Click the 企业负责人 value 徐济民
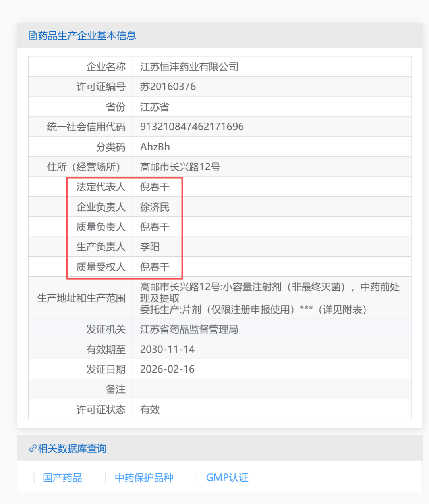This screenshot has width=429, height=504. pos(155,207)
